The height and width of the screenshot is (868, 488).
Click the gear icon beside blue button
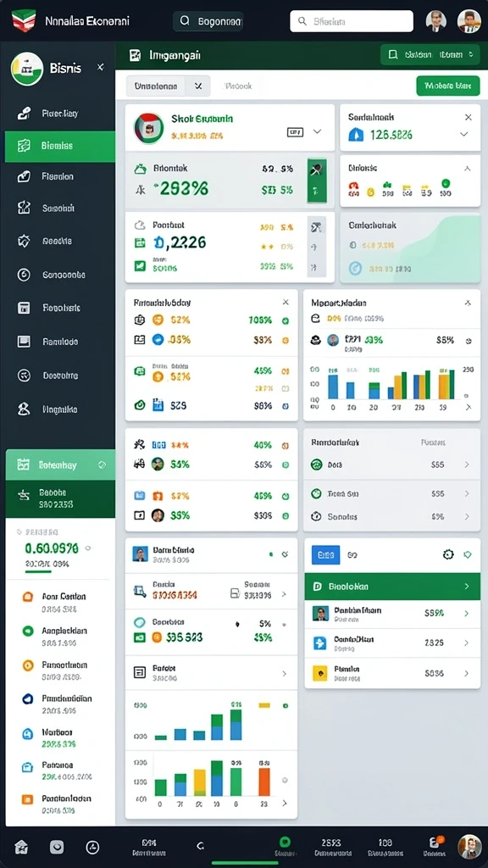point(448,554)
